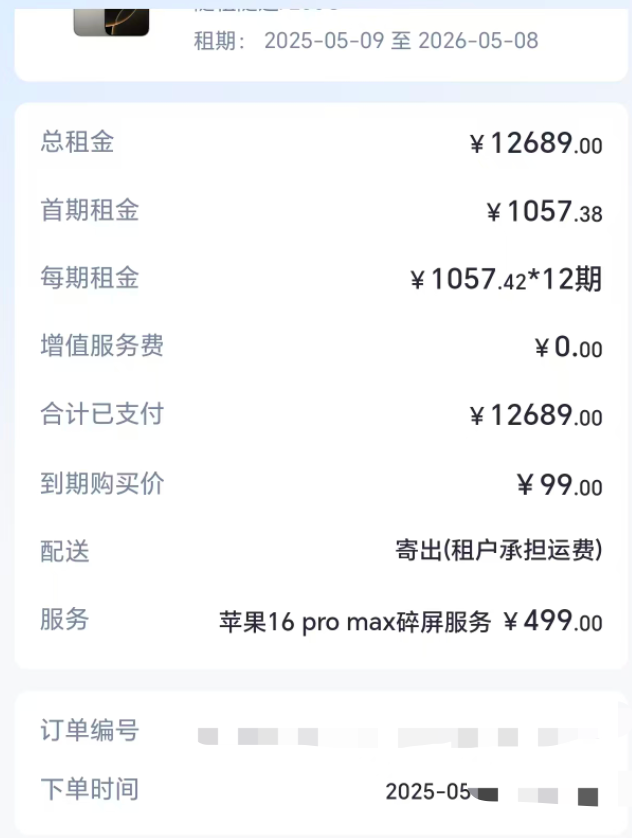Tap the 服务 label
This screenshot has height=838, width=632.
pyautogui.click(x=65, y=619)
